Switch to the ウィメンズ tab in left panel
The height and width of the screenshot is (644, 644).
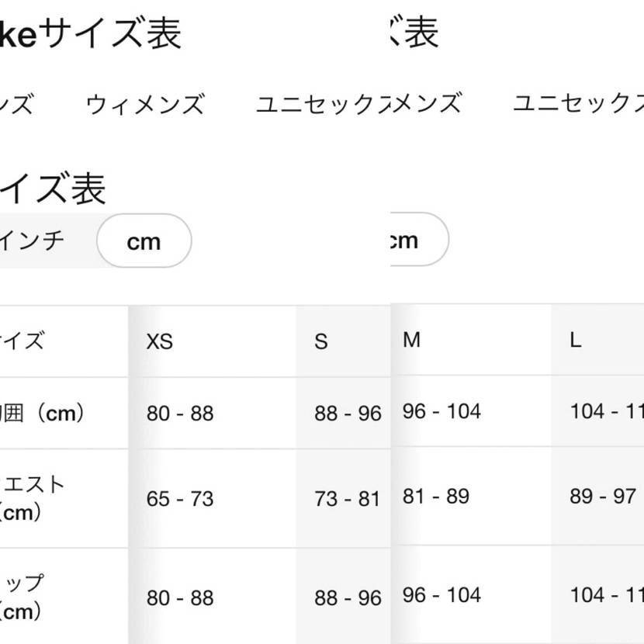145,104
